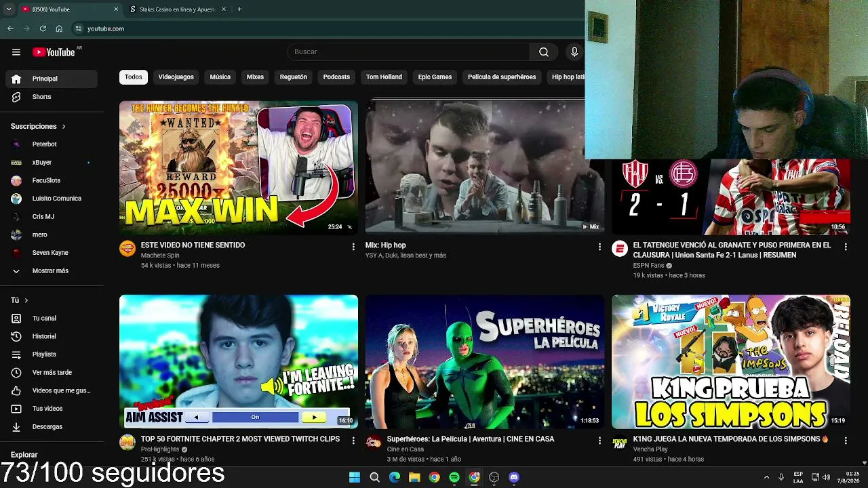Image resolution: width=868 pixels, height=488 pixels.
Task: Filter feed by Mixes
Action: (255, 77)
